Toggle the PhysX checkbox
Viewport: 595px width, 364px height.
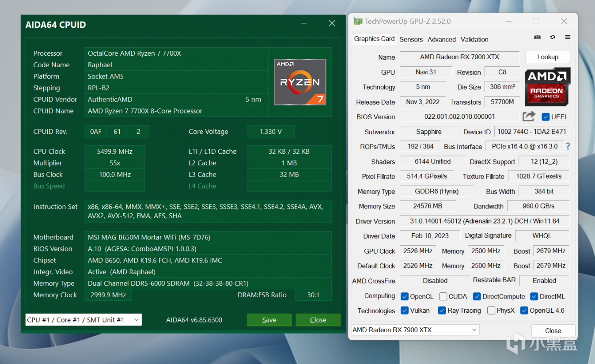click(491, 311)
